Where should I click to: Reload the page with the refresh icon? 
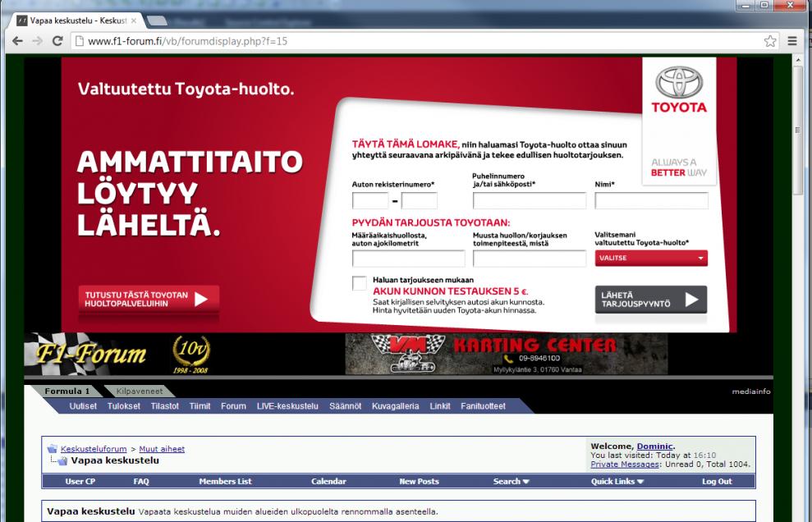(x=57, y=40)
